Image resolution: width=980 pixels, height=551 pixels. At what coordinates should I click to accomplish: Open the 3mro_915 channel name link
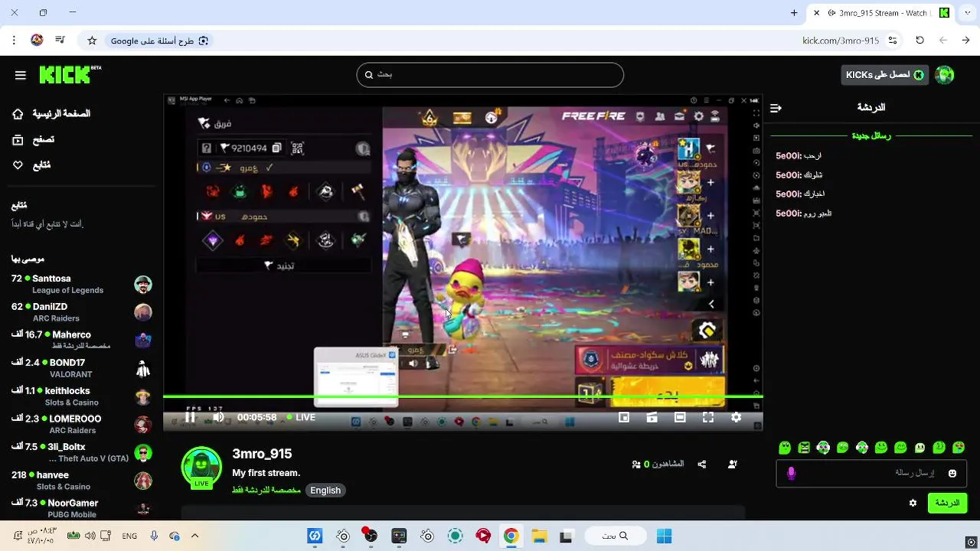coord(262,454)
